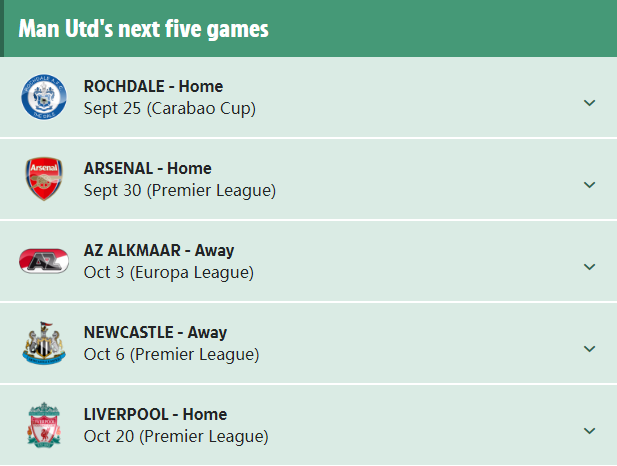Expand the Rochdale fixture chevron

pos(589,103)
